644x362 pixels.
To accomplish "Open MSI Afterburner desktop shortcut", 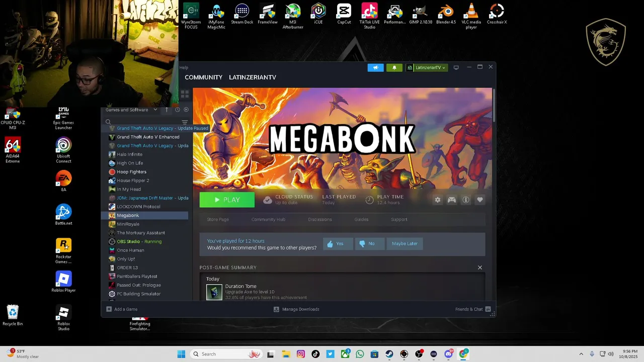I will (293, 16).
